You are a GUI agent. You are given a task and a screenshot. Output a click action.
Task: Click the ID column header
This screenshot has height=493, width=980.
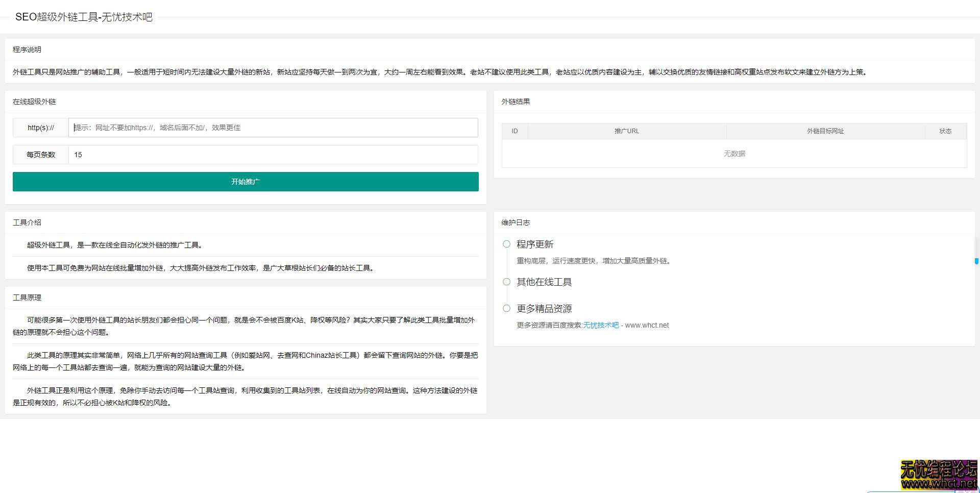(514, 131)
